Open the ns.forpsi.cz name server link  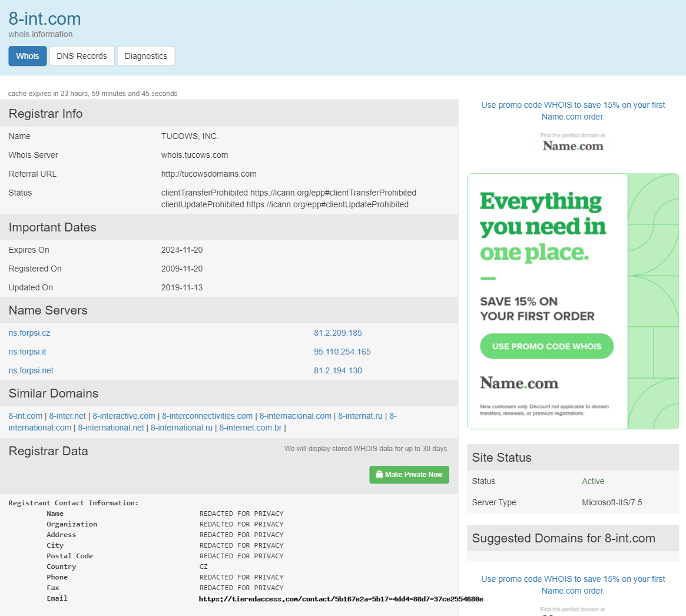tap(29, 333)
